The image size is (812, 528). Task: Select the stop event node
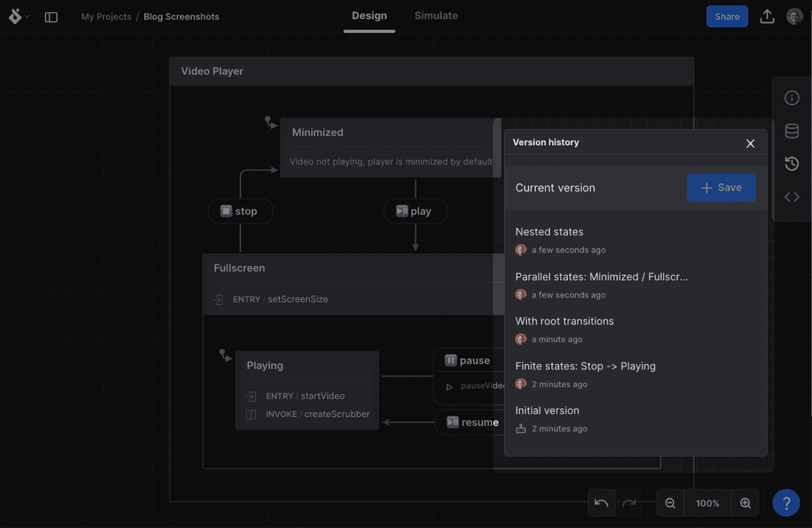pos(240,211)
